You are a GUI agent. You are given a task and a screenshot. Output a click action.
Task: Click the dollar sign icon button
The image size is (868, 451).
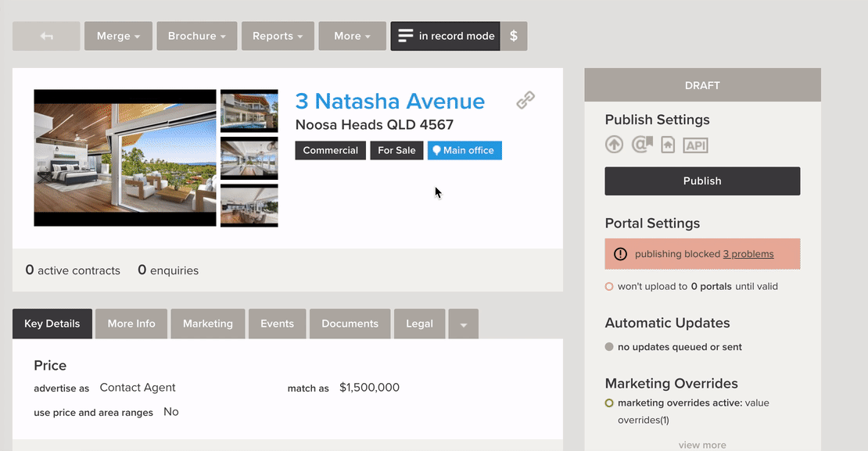click(514, 36)
